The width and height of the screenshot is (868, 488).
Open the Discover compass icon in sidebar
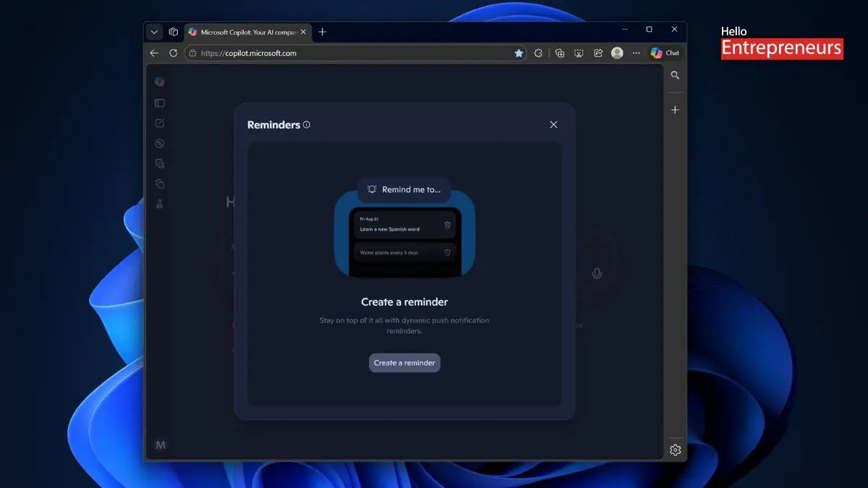click(160, 143)
